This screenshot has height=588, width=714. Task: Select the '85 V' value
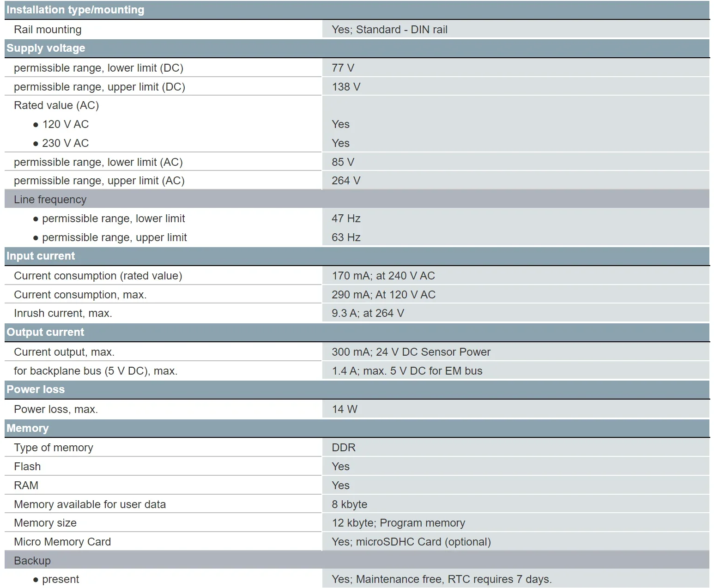pos(343,162)
